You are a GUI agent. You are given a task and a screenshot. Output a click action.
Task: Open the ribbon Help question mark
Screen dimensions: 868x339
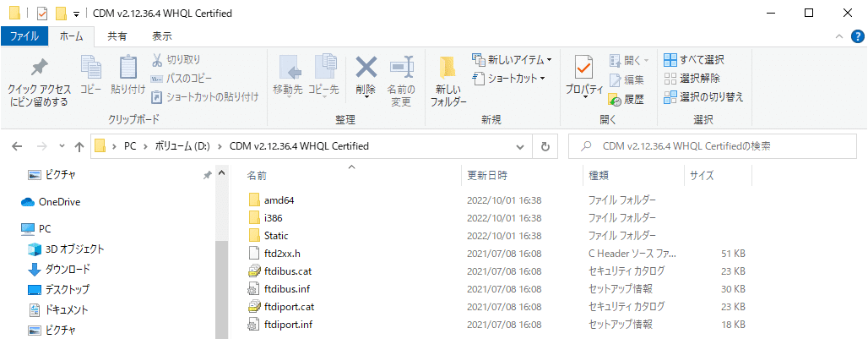pyautogui.click(x=856, y=36)
